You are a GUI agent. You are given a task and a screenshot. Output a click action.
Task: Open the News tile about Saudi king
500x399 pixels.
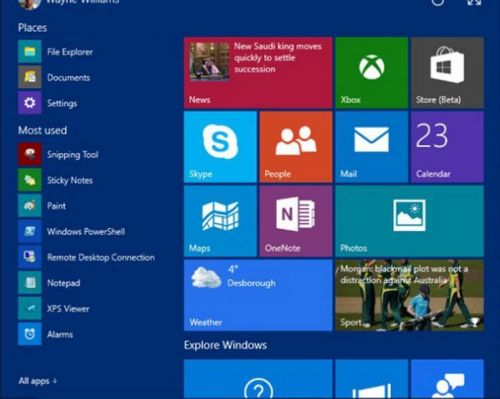click(258, 73)
